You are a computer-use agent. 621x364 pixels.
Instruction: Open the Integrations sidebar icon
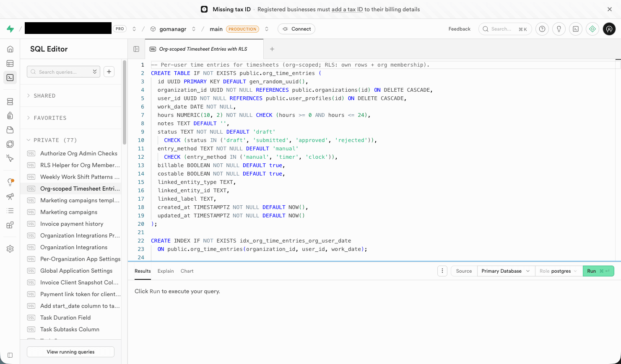10,225
